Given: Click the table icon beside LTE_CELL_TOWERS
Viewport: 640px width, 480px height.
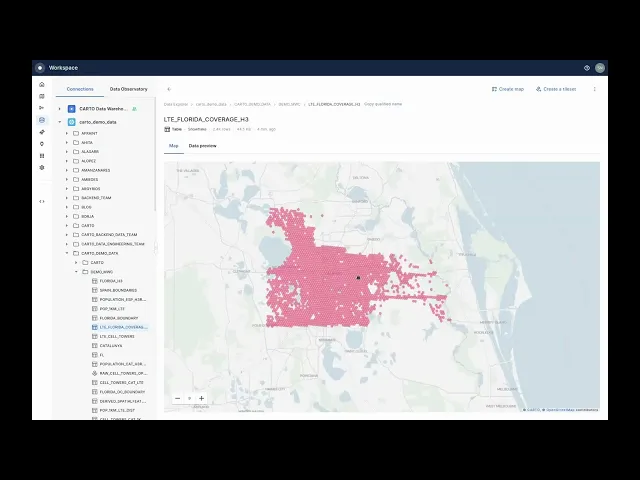Looking at the screenshot, I should [95, 336].
